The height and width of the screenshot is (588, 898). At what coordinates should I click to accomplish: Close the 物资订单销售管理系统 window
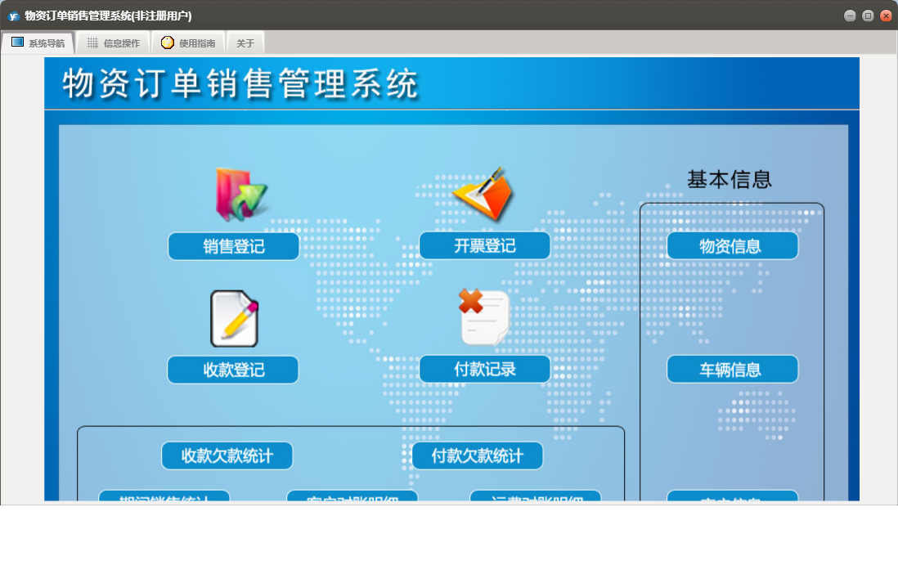pos(886,16)
